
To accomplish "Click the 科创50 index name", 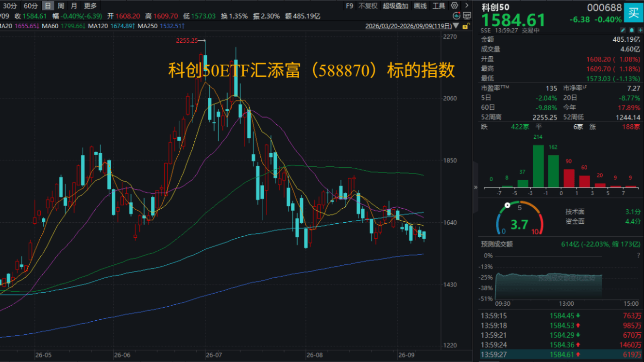I will 496,7.
